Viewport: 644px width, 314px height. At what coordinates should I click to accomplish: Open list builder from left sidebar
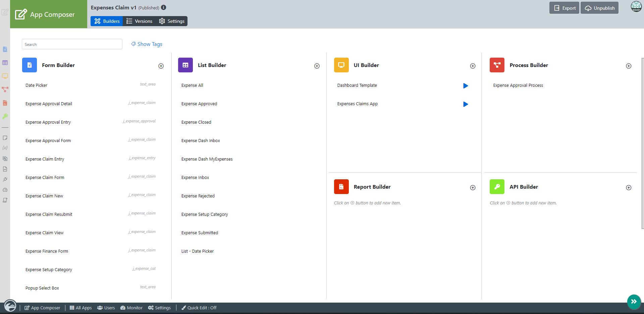(5, 63)
